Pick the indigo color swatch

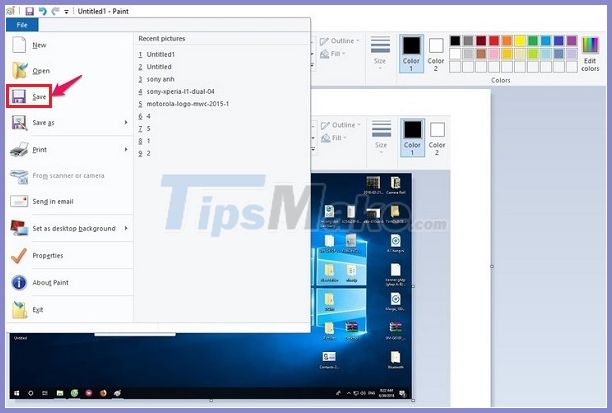559,40
